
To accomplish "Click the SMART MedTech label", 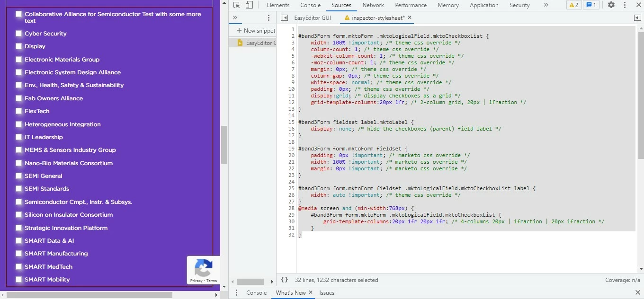I will (49, 267).
